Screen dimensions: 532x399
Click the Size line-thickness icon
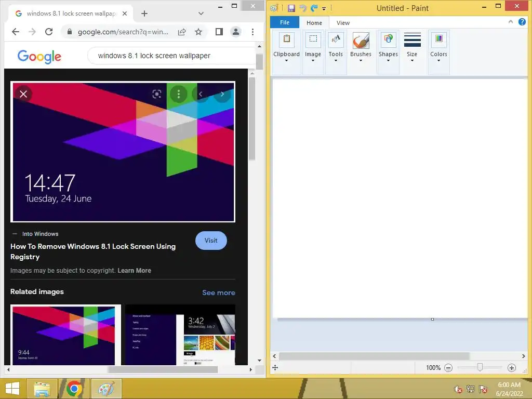412,39
